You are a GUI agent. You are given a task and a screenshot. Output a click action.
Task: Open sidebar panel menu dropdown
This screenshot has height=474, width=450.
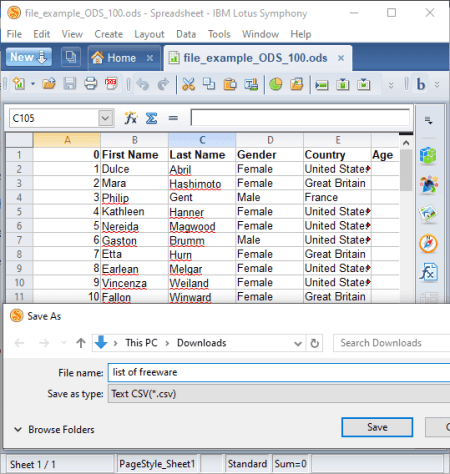[x=429, y=120]
